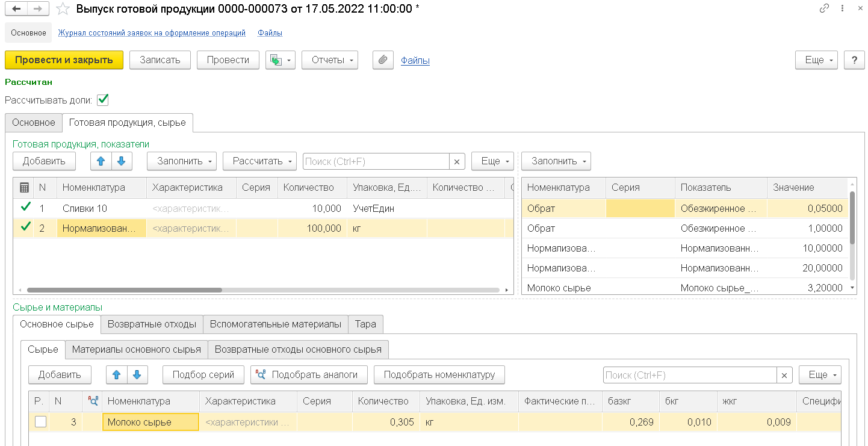Click Провести и закрыть button
This screenshot has height=446, width=868.
[x=64, y=60]
